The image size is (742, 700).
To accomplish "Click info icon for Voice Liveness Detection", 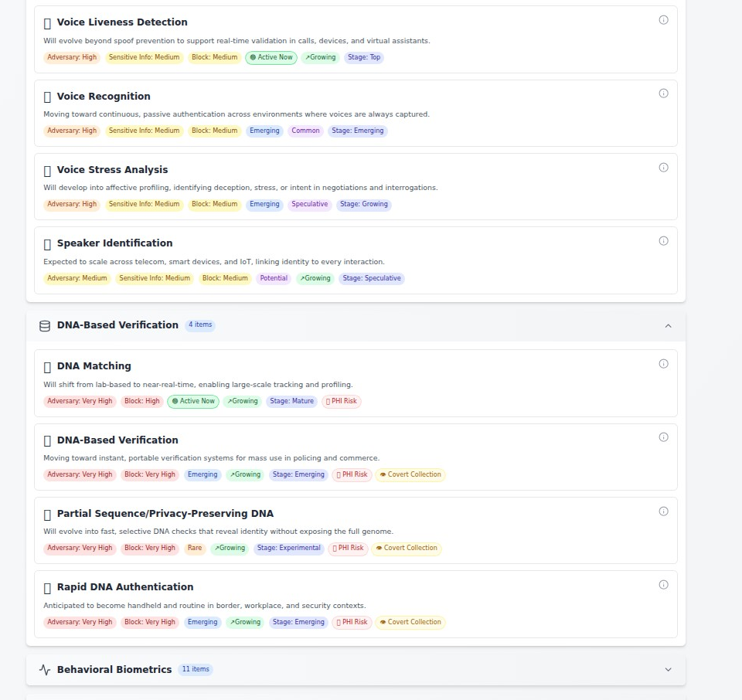I will [663, 20].
